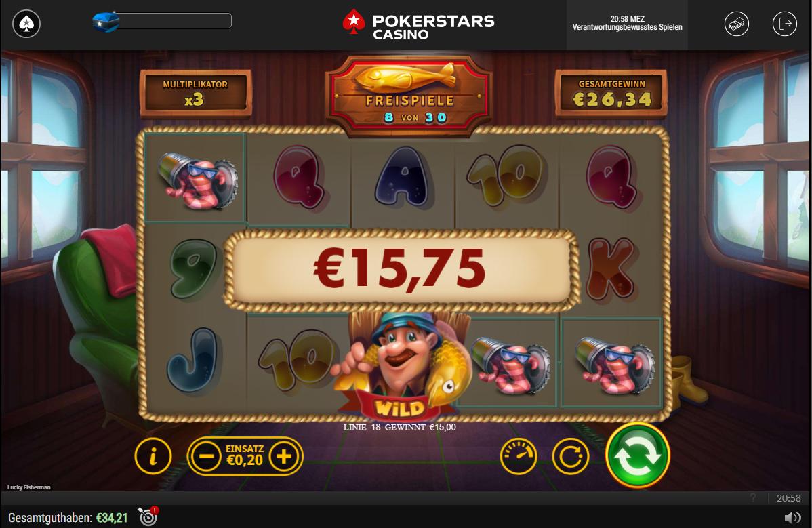Click the Wild fisherman symbol
Screen dimensions: 812x528
(401, 366)
